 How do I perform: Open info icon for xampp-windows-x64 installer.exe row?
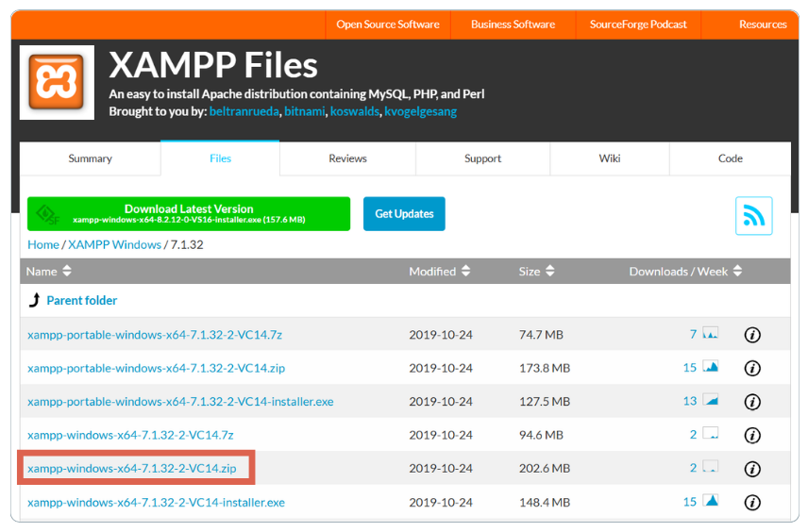click(x=752, y=502)
